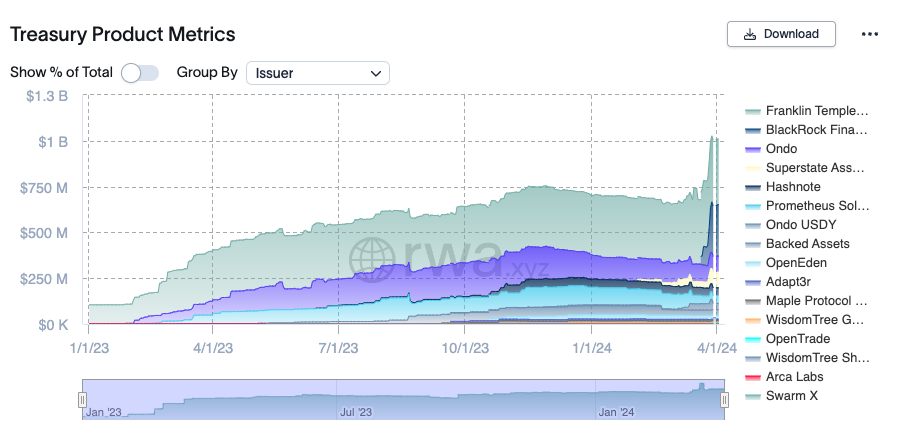Toggle the Prometheus legend entry
Image resolution: width=900 pixels, height=447 pixels.
(806, 205)
